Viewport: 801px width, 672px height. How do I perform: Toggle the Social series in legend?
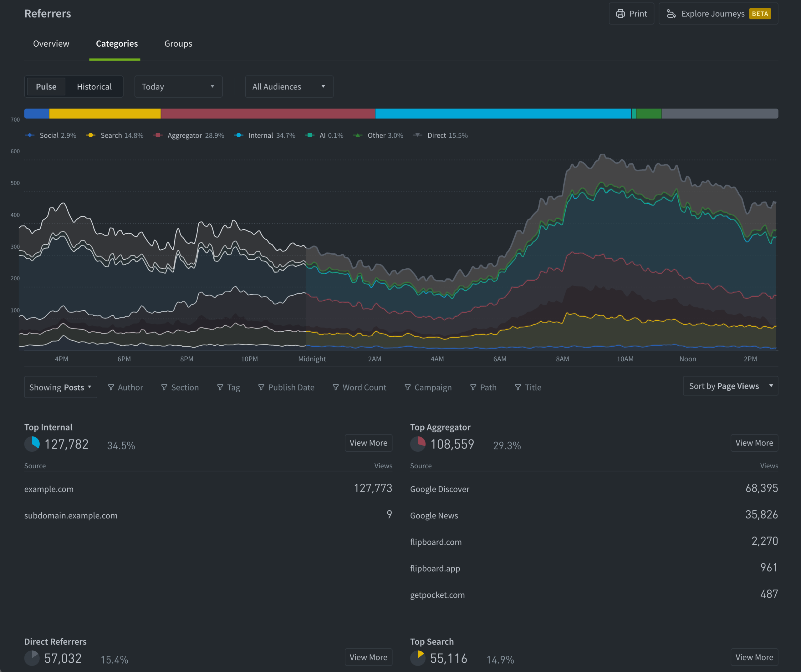click(49, 135)
